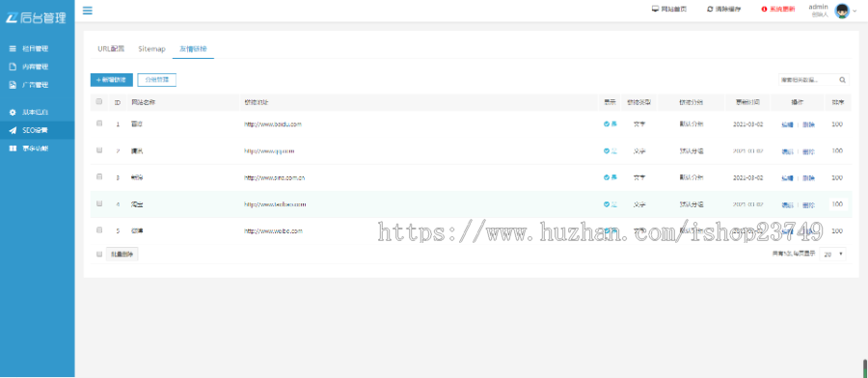The image size is (868, 378).
Task: Switch to the Sitemap tab
Action: tap(151, 49)
